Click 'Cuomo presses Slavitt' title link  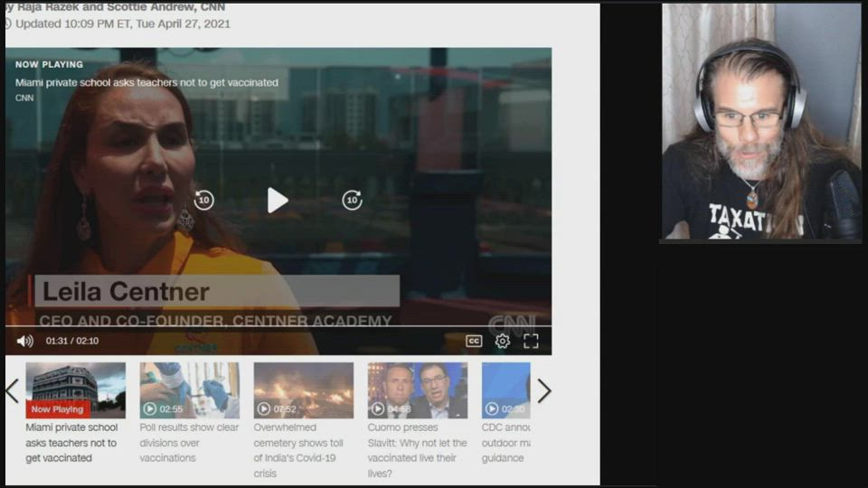click(417, 450)
